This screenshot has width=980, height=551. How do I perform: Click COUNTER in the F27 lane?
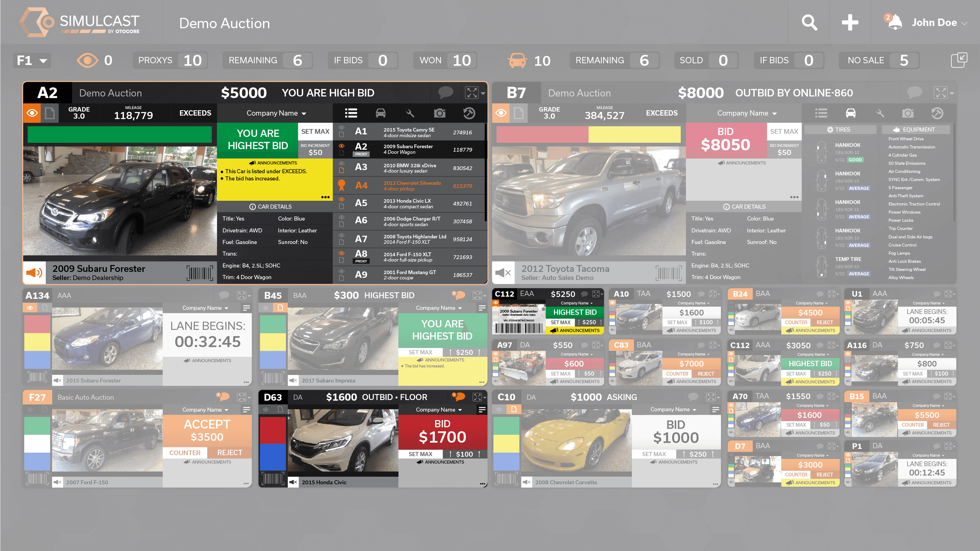185,452
